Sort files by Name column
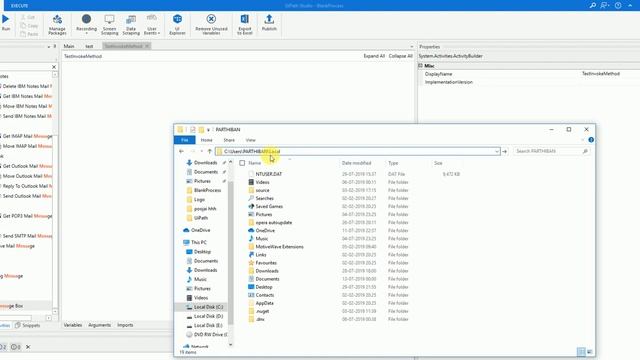The height and width of the screenshot is (360, 640). (x=254, y=163)
